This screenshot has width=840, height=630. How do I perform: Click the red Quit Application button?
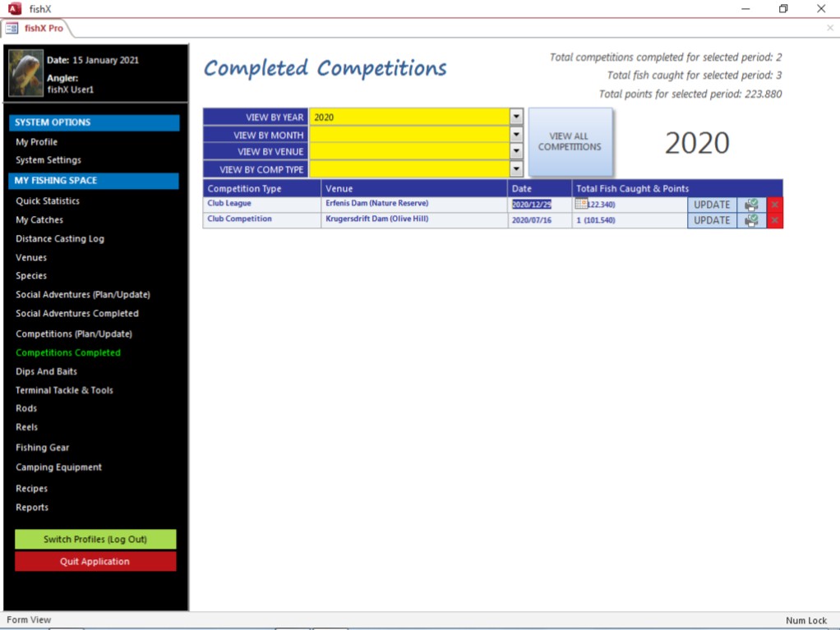point(95,562)
